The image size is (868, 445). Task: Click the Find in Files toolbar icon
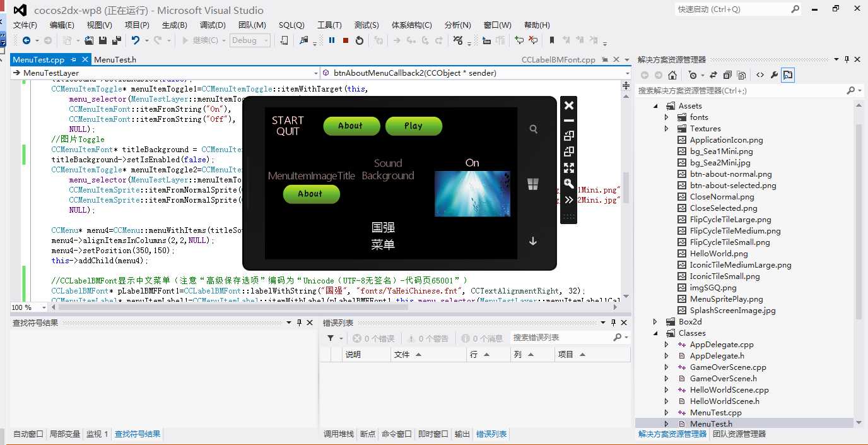click(305, 40)
